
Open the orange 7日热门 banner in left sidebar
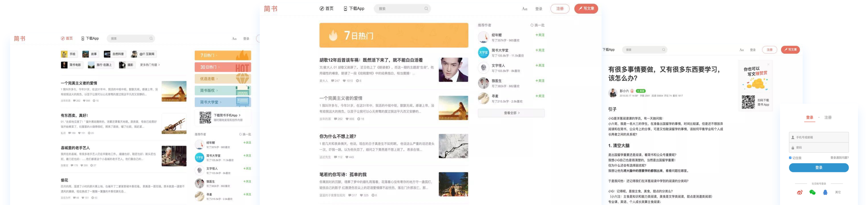222,55
